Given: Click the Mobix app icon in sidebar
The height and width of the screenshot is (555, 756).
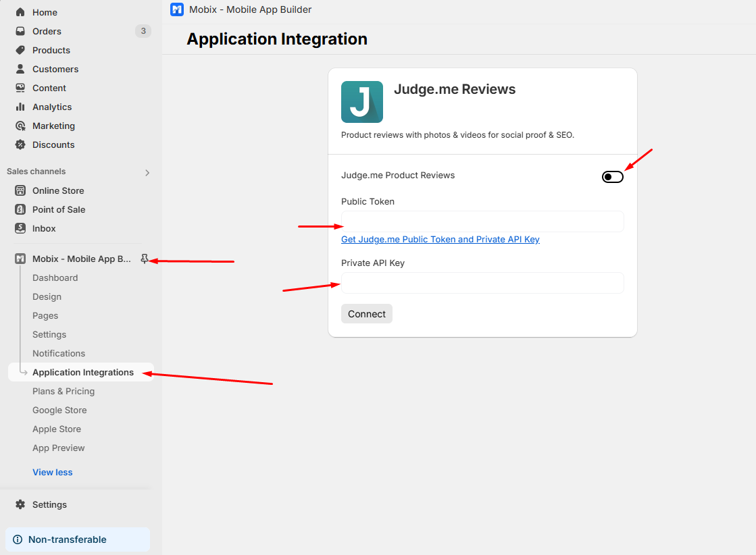Looking at the screenshot, I should [20, 259].
